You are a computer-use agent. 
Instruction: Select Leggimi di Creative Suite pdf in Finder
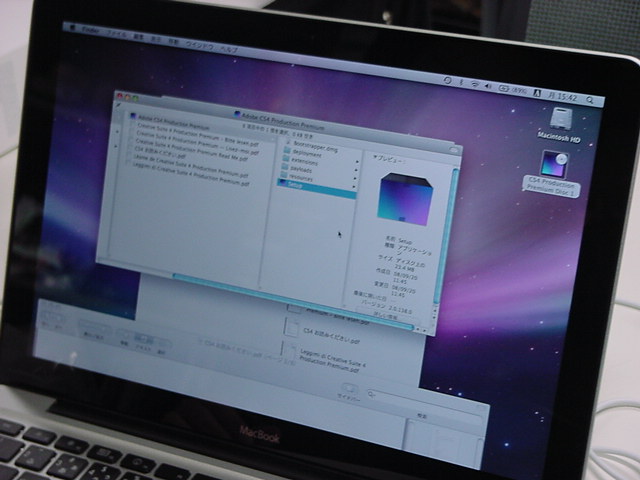pos(191,174)
